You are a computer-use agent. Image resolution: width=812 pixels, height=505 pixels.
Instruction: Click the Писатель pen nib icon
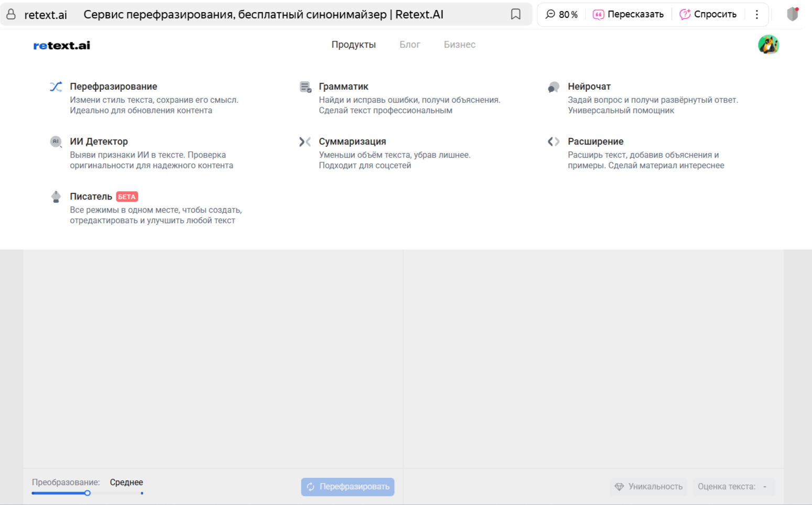coord(56,196)
